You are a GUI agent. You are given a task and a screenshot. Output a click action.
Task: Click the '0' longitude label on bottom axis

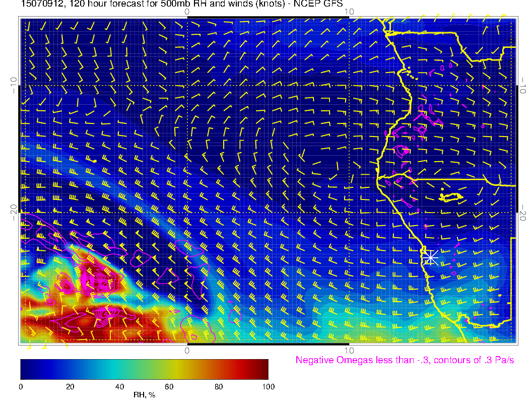187,350
